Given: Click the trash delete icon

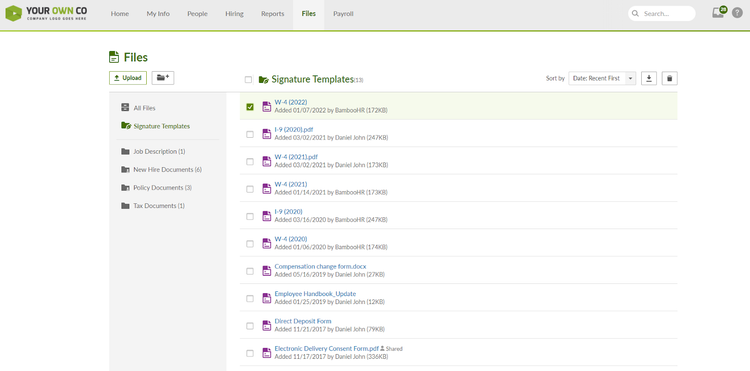Looking at the screenshot, I should 670,78.
